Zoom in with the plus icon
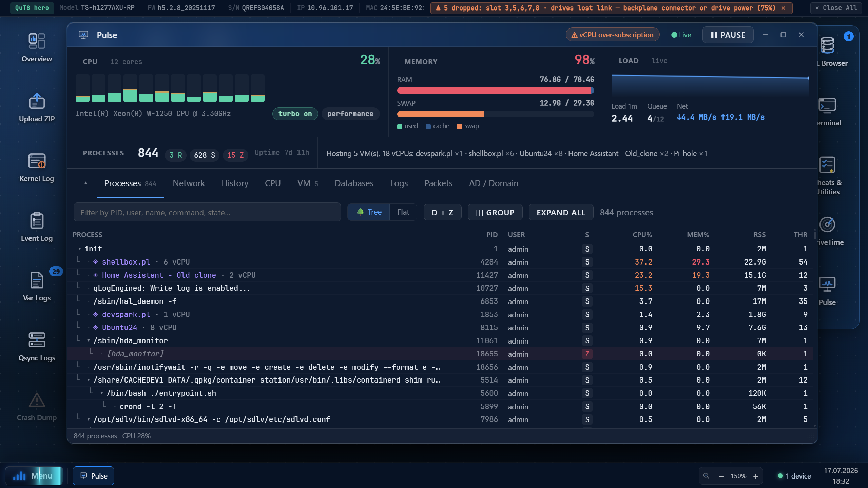Image resolution: width=868 pixels, height=488 pixels. pos(756,476)
